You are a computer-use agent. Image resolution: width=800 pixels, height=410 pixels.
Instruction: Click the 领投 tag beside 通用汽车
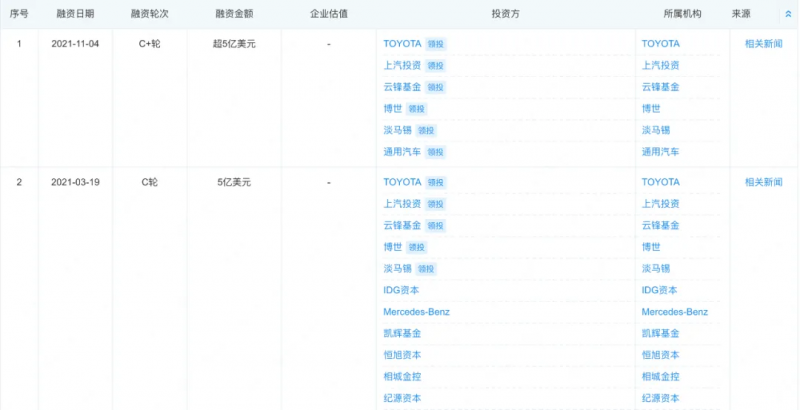436,152
